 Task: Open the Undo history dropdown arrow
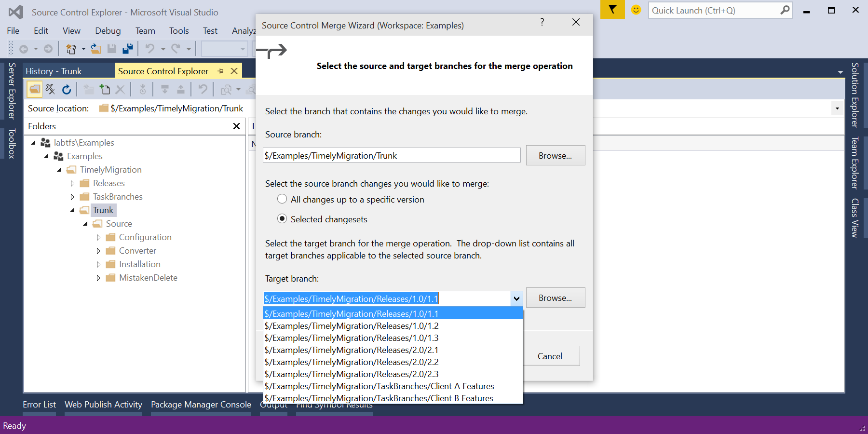(x=163, y=49)
